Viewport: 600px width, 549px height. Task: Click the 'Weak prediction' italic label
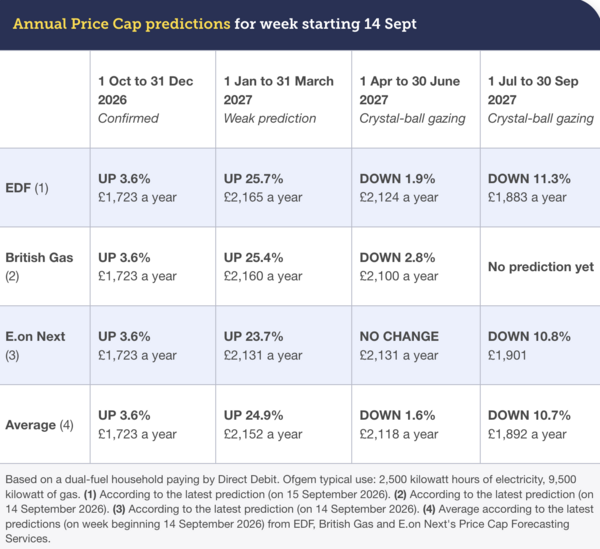click(270, 119)
